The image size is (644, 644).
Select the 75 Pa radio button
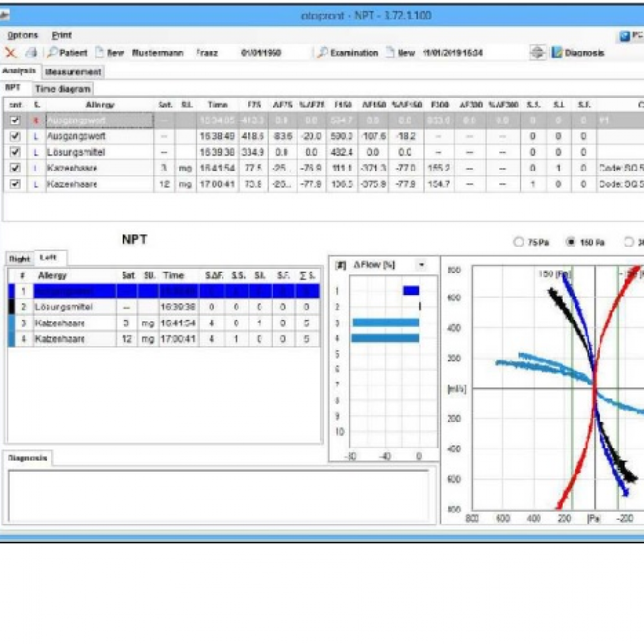(518, 242)
